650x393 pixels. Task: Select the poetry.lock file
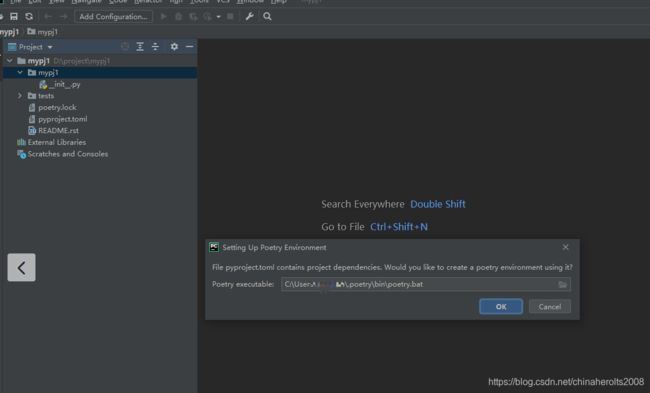pos(53,107)
